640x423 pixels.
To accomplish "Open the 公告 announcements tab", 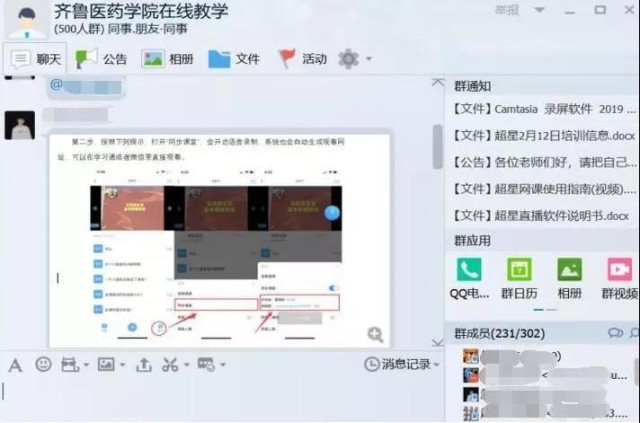I will (102, 59).
